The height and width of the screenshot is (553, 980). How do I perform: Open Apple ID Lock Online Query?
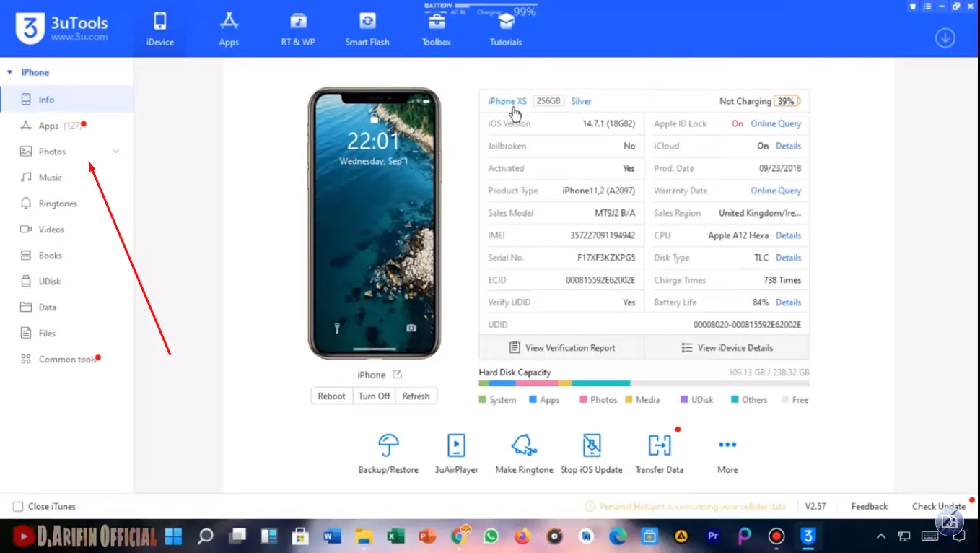pyautogui.click(x=776, y=123)
